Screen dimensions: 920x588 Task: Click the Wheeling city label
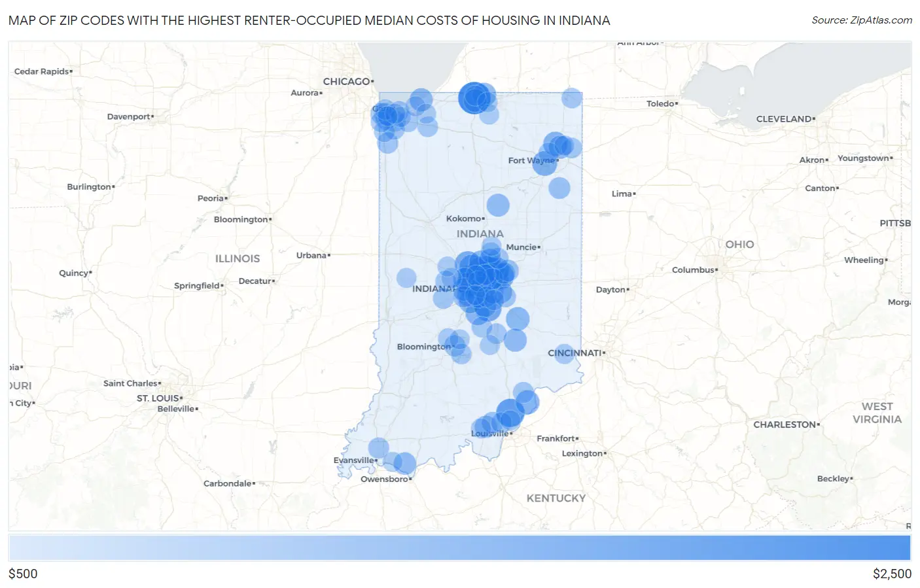[x=864, y=260]
